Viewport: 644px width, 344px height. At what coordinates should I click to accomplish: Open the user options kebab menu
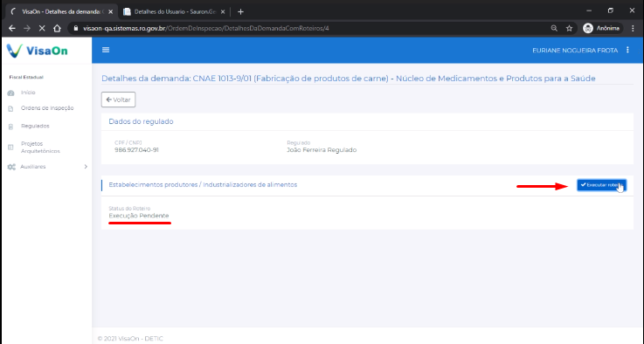pos(627,50)
